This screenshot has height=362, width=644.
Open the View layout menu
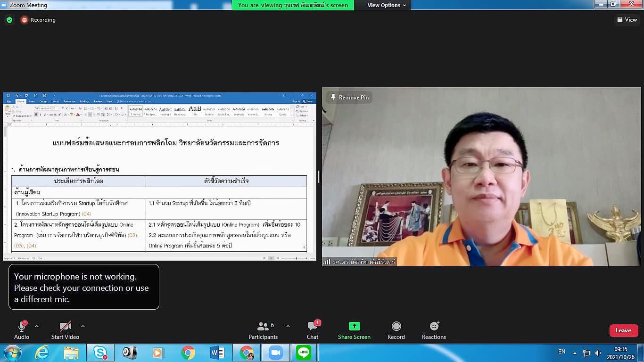tap(627, 20)
